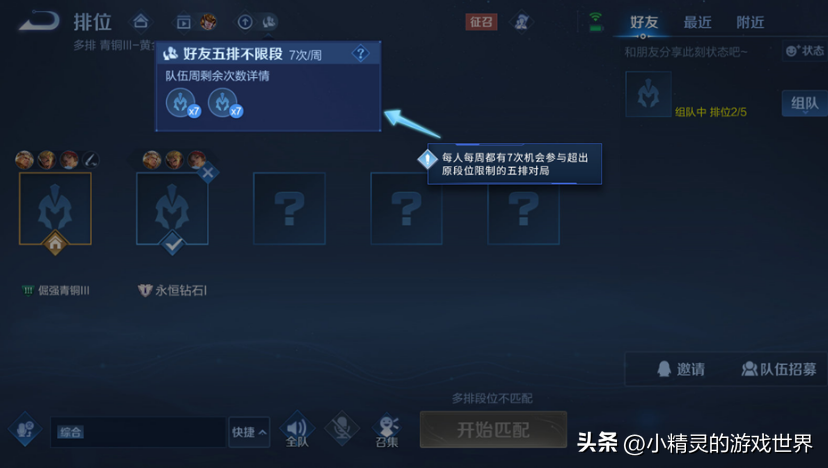Open the upgrade arrow icon in top bar
The height and width of the screenshot is (468, 828).
tap(244, 22)
